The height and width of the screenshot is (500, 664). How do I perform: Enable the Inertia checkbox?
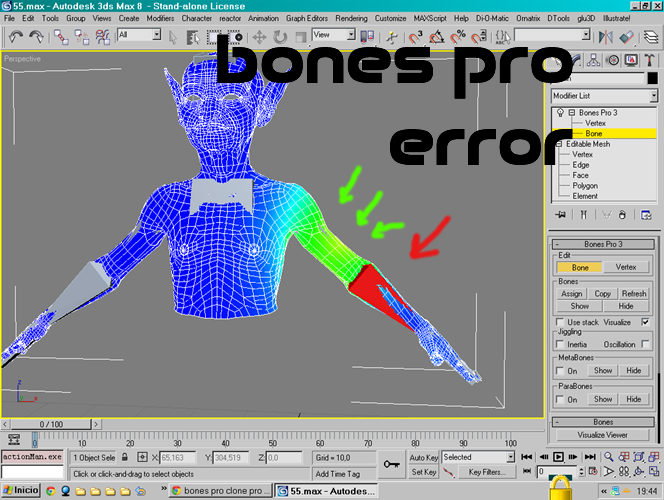[560, 344]
